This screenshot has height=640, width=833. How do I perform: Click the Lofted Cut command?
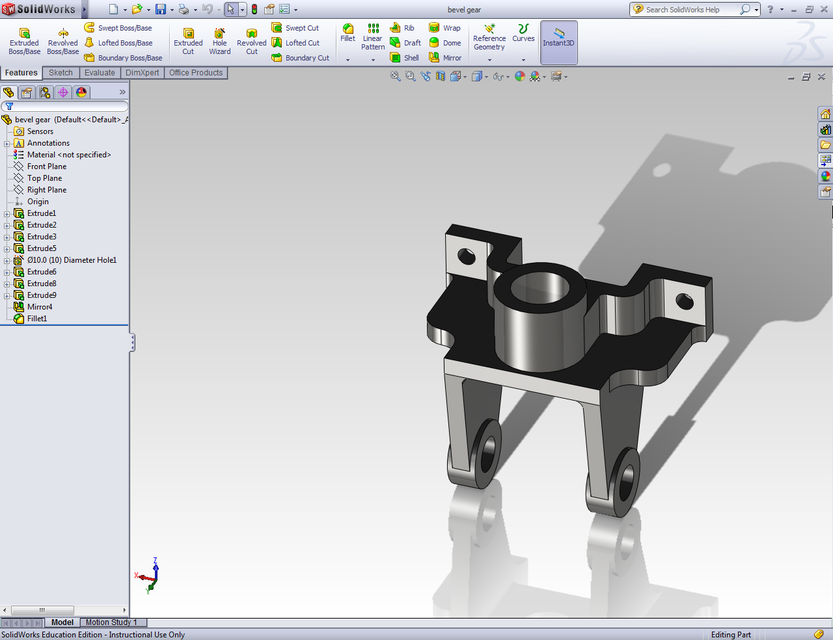click(x=301, y=42)
